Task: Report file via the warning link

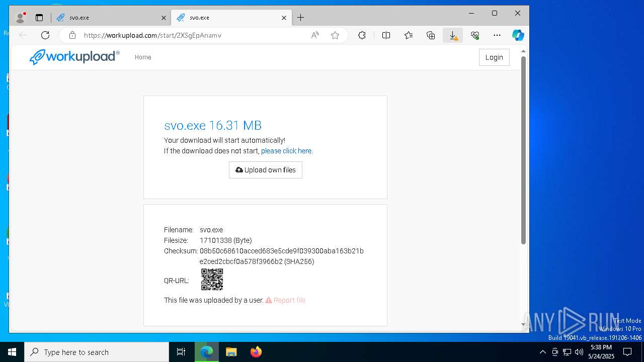Action: pyautogui.click(x=285, y=300)
